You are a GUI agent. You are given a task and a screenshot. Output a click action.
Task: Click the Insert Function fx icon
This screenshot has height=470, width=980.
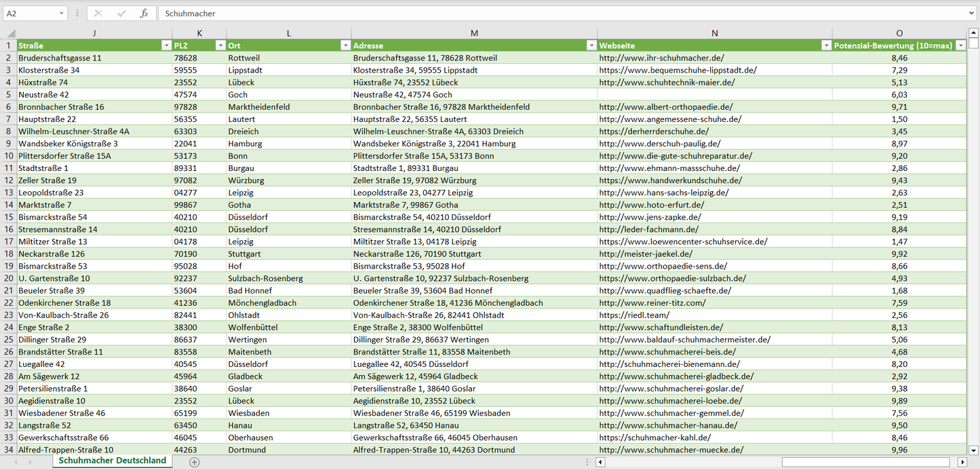144,14
